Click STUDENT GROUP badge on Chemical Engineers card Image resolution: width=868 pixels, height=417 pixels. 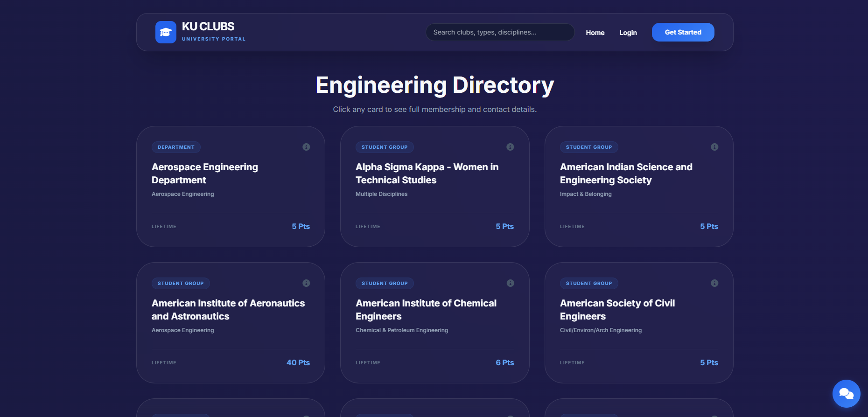point(385,283)
